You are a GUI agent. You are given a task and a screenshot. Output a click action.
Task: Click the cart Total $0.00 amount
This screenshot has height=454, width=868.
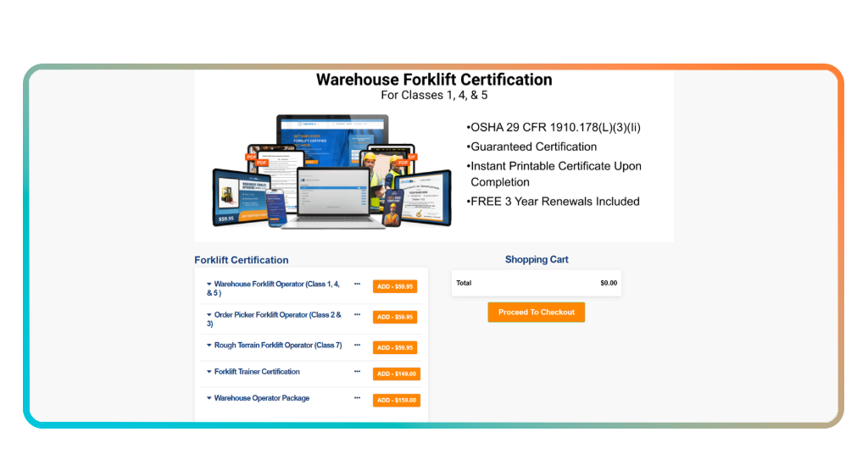(x=609, y=283)
